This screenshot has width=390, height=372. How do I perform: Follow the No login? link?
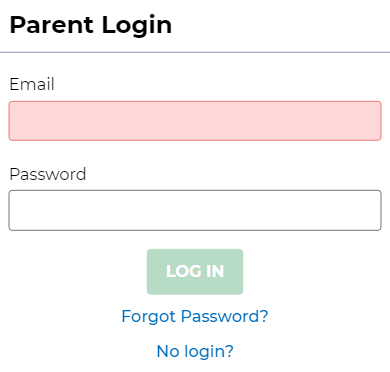pos(195,351)
